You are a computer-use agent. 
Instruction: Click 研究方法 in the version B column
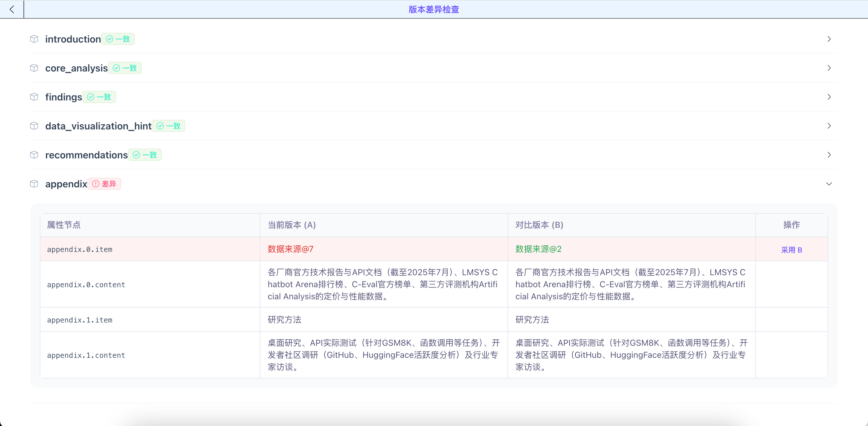(x=532, y=320)
